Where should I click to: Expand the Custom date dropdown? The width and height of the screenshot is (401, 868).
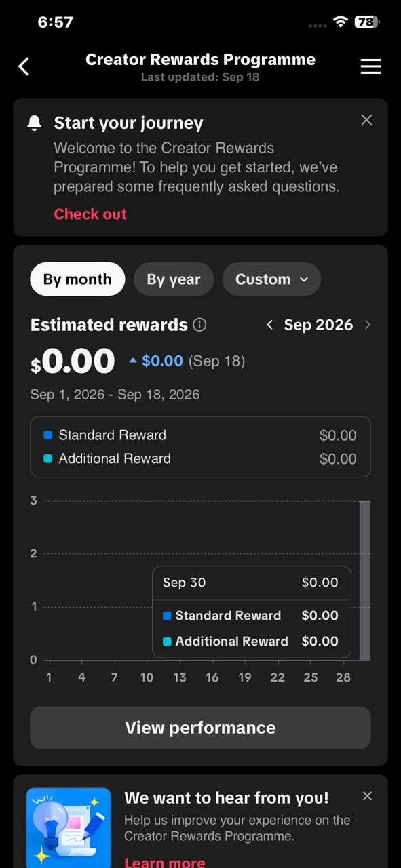271,279
